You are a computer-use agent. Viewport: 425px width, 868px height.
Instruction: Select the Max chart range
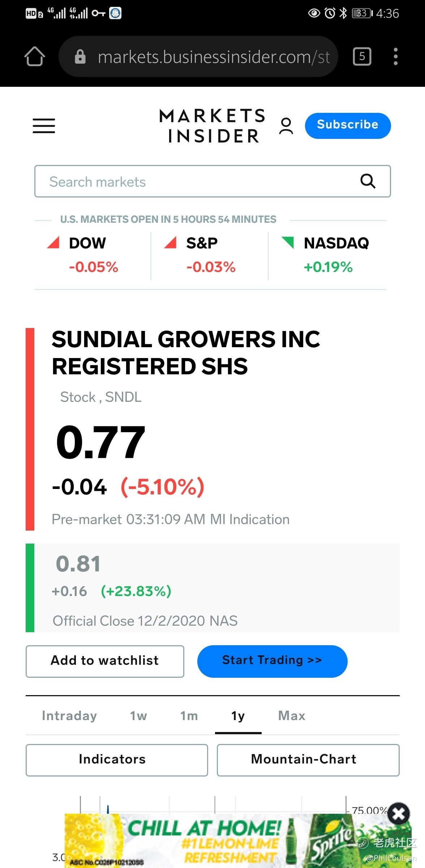[292, 715]
